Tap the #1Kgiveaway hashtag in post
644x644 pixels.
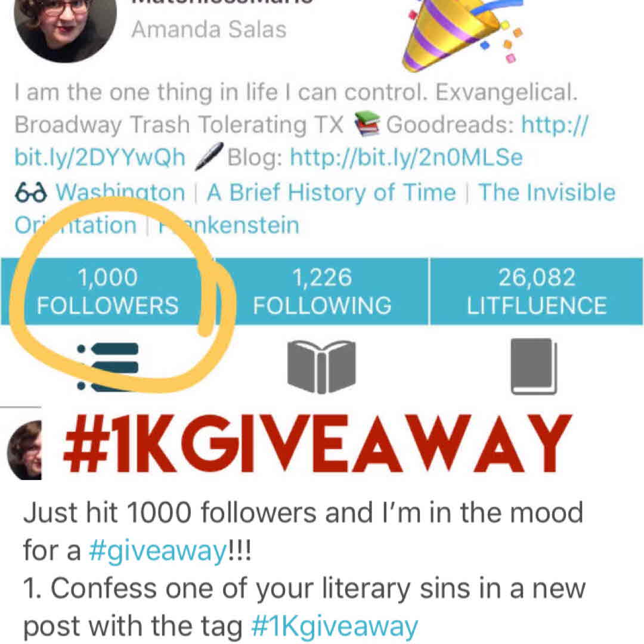coord(335,626)
